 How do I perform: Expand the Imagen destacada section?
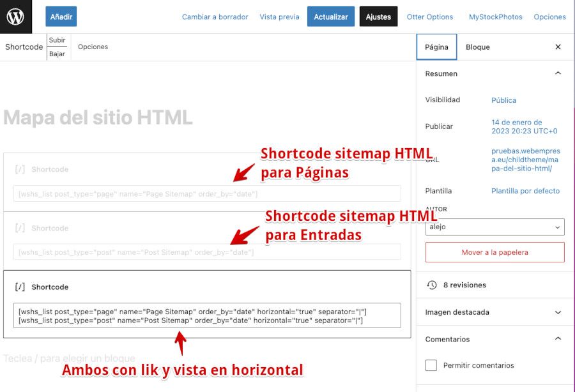click(x=495, y=312)
